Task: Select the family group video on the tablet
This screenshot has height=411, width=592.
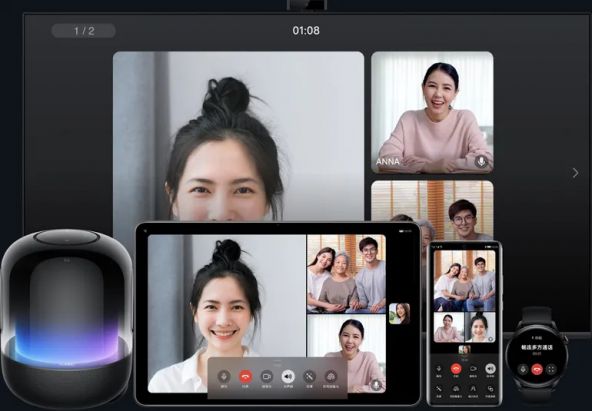Action: [347, 274]
